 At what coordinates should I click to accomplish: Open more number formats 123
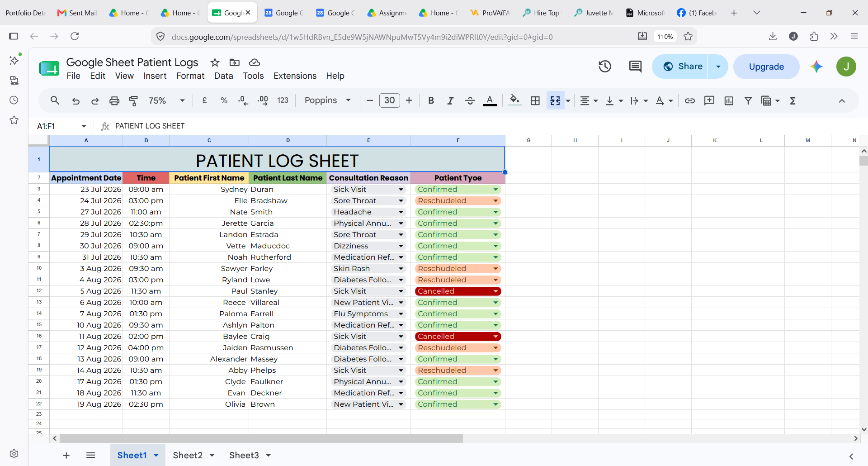[283, 100]
